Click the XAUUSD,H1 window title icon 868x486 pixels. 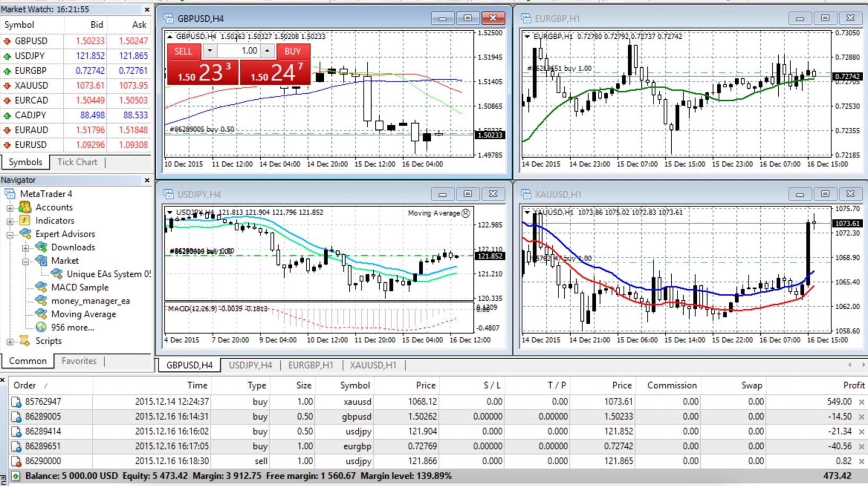pyautogui.click(x=526, y=194)
